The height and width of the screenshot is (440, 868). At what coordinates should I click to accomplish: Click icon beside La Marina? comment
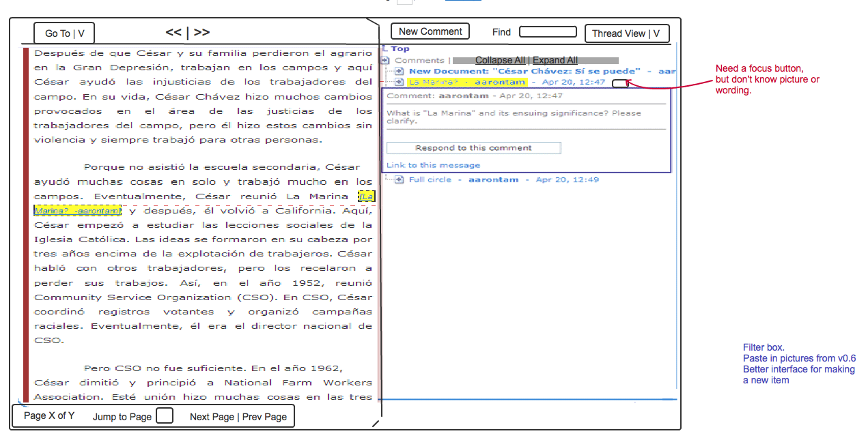pos(400,82)
